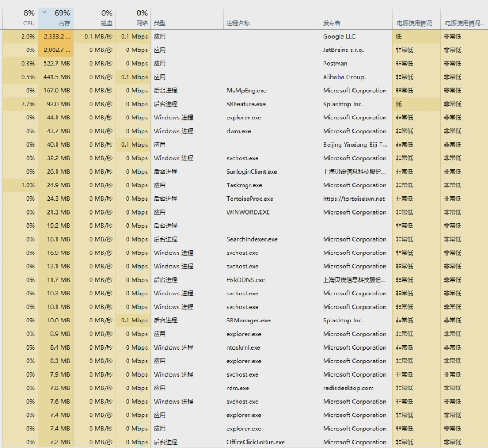Select svchost.exe in the 32.2 MB row
The image size is (488, 448).
(242, 158)
